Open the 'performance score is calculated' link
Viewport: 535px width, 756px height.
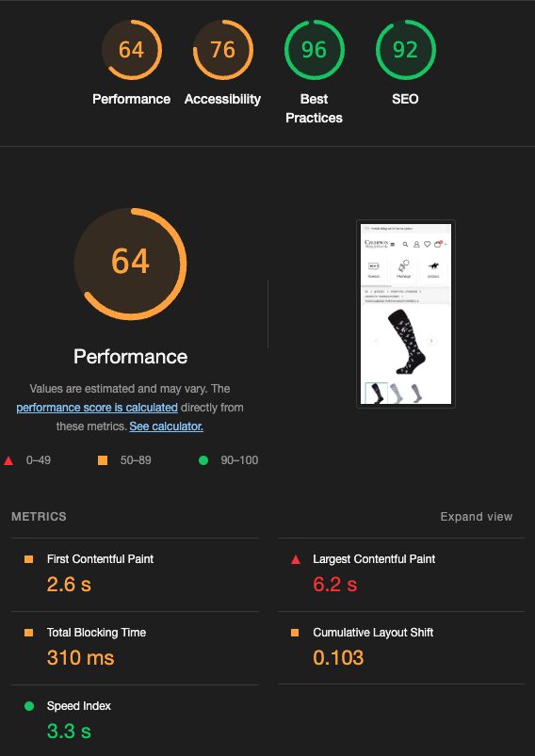point(97,408)
